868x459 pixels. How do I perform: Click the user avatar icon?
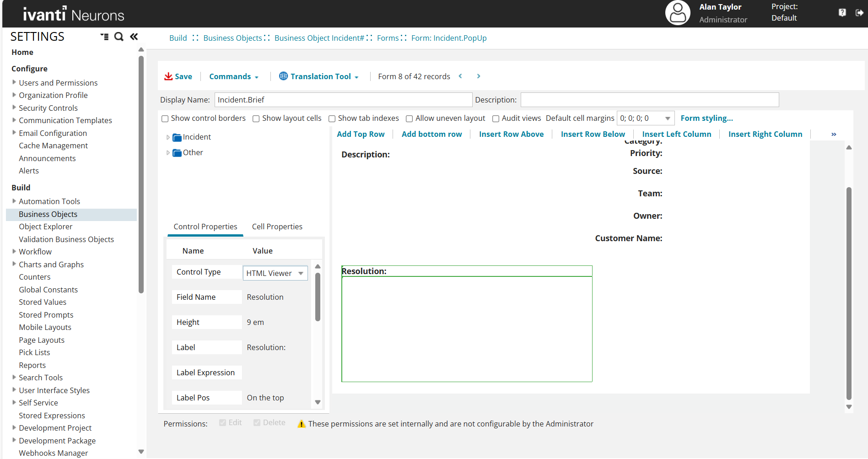click(x=677, y=13)
